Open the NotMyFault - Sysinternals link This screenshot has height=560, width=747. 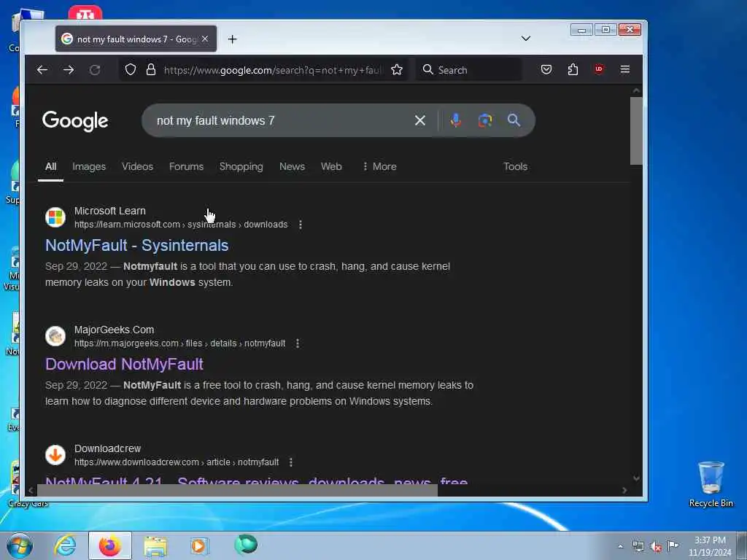(136, 245)
